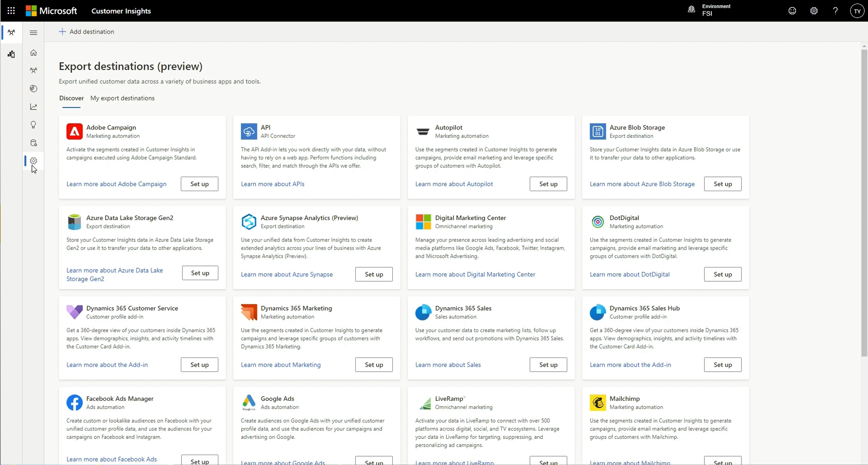Screen dimensions: 868x465
Task: Open Learn more about Azure Synapse
Action: [287, 274]
